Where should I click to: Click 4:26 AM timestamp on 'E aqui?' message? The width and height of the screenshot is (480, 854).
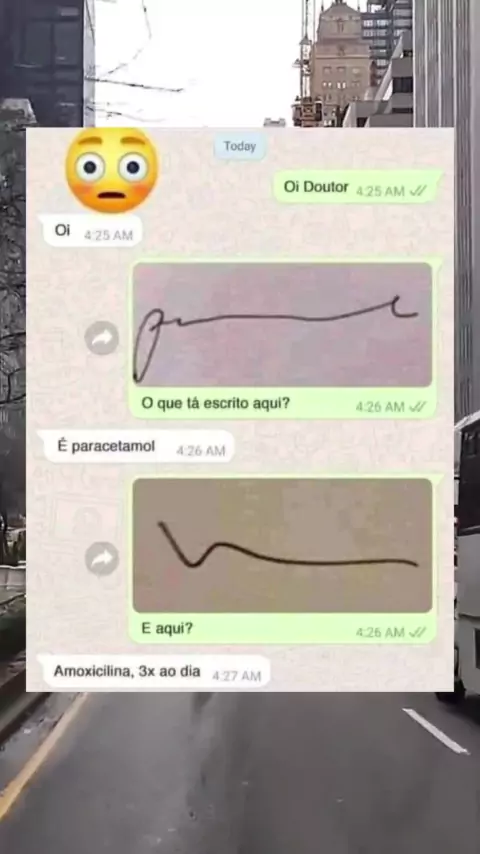(x=380, y=632)
